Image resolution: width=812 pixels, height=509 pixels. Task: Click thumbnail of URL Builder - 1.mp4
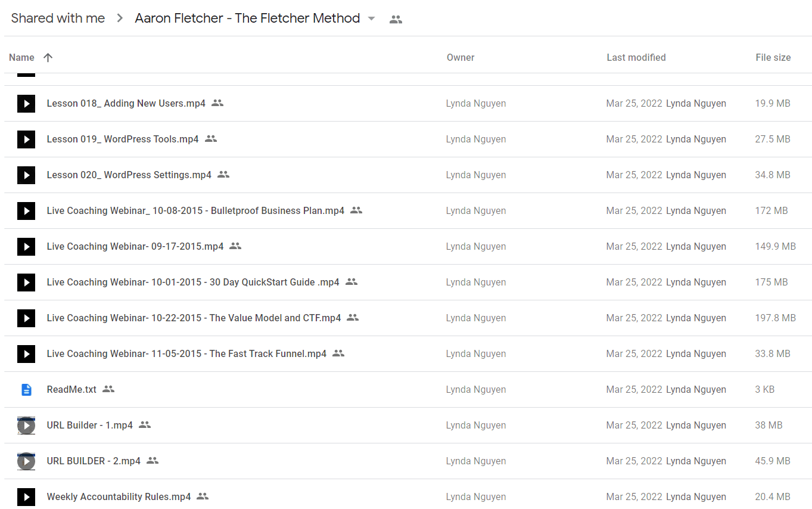[x=26, y=426]
